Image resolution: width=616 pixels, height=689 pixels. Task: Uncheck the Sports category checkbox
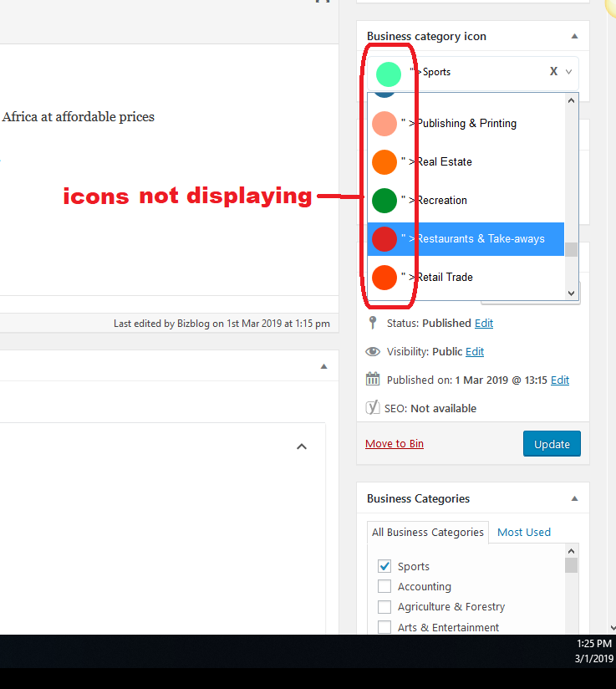coord(384,566)
